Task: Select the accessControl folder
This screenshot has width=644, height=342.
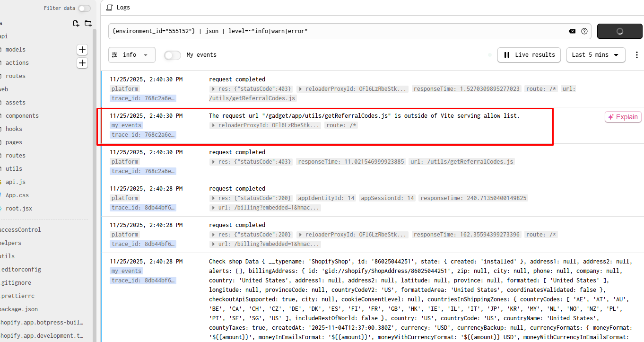Action: (x=20, y=230)
